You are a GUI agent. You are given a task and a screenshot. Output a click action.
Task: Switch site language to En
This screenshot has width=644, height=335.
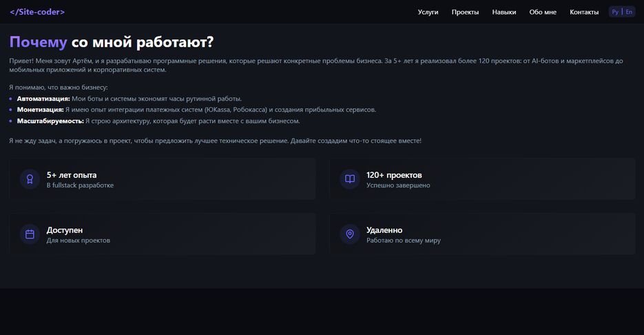pos(629,12)
